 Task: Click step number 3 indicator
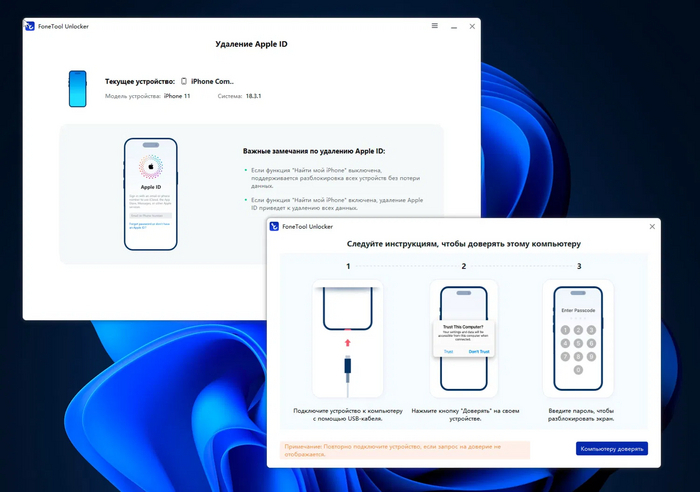point(579,266)
